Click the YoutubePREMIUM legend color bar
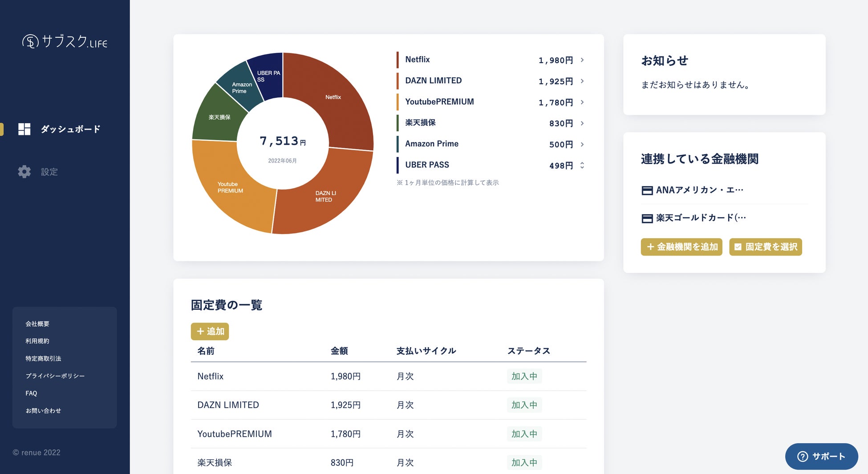 click(x=397, y=102)
